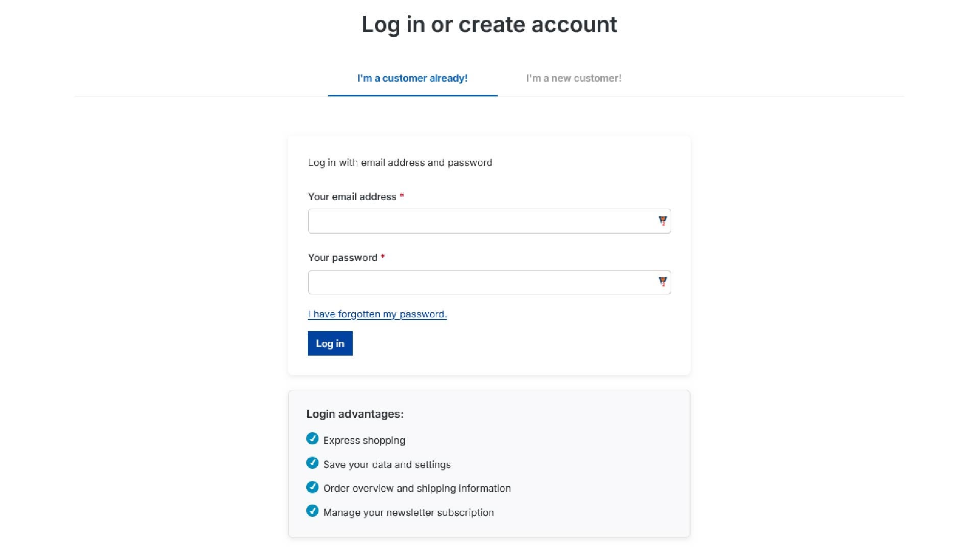Switch to the I'm a new customer tab
The image size is (980, 551).
click(x=573, y=78)
